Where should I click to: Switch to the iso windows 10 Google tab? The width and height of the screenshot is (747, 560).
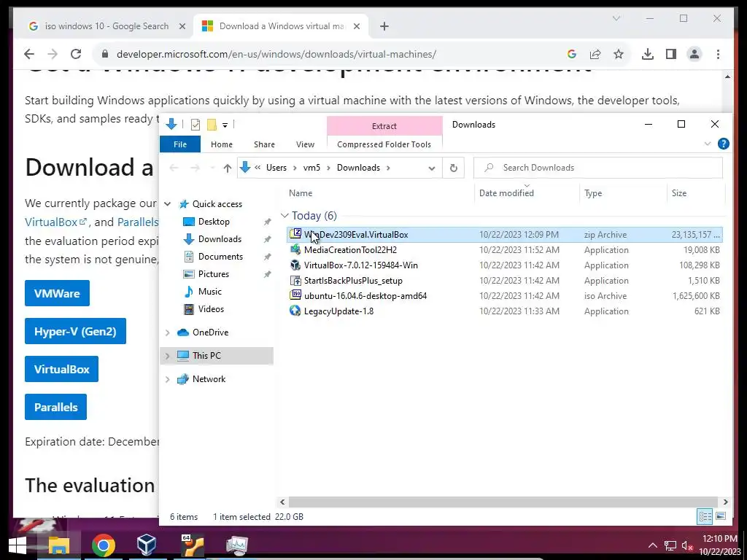pos(107,26)
